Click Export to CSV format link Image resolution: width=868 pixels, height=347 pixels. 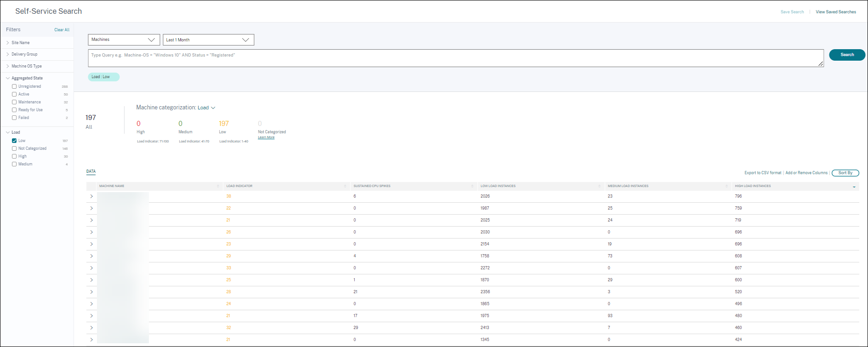tap(762, 173)
